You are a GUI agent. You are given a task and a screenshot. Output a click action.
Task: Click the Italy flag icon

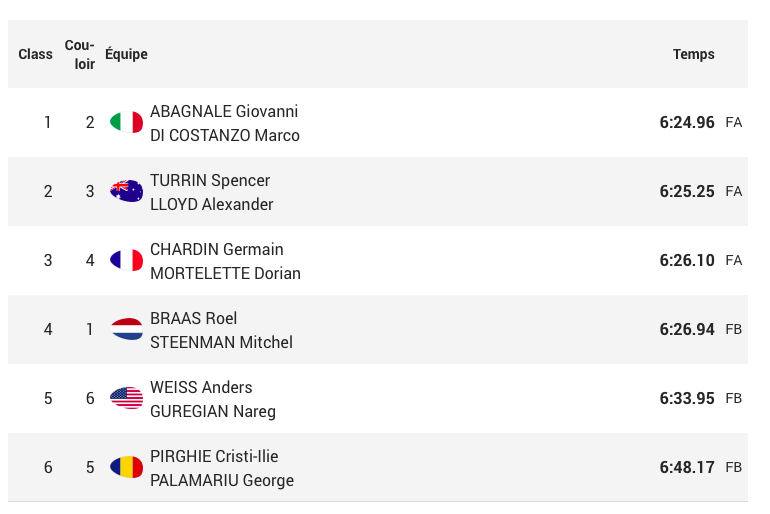(x=127, y=122)
